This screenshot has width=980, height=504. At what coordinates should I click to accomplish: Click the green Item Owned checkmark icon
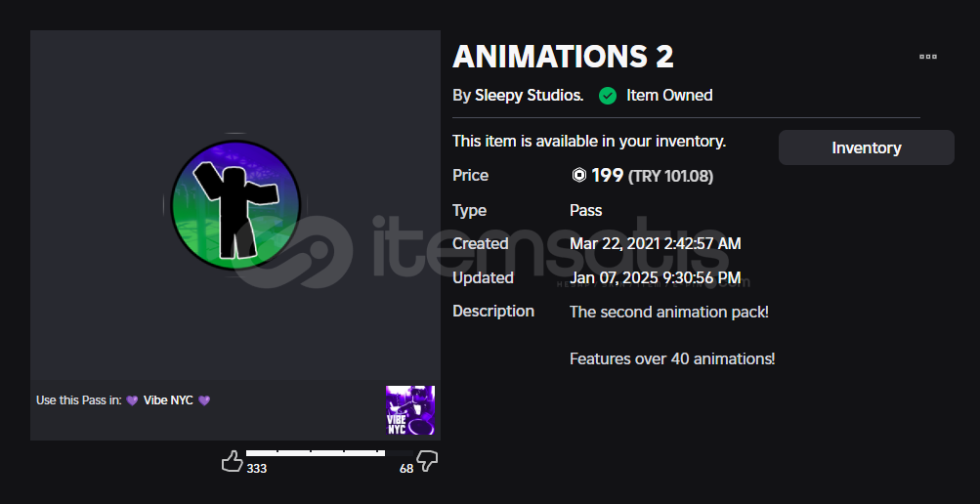click(x=608, y=96)
